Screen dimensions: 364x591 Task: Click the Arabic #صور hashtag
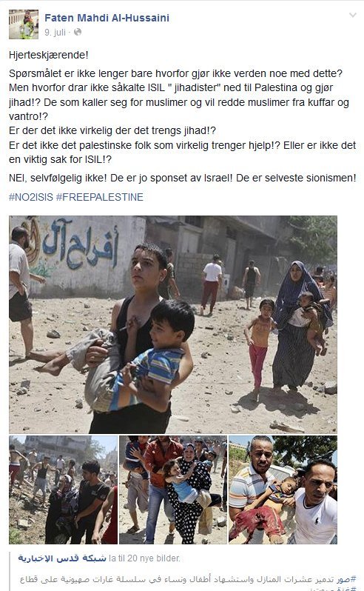(348, 579)
